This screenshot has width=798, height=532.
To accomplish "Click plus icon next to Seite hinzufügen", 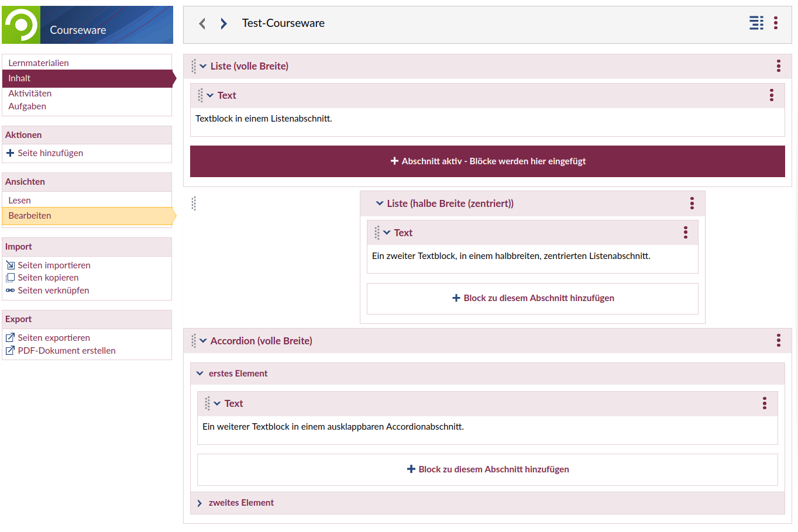I will click(10, 153).
